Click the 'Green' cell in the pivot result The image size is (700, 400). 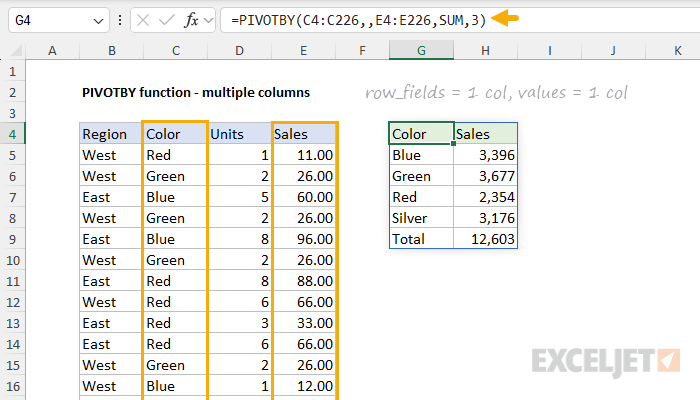421,176
